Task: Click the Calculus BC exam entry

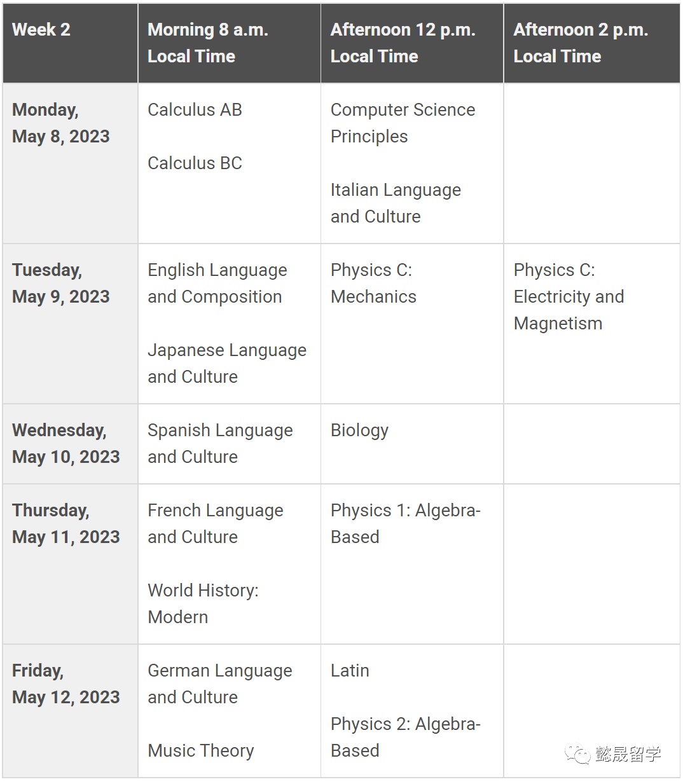Action: click(x=195, y=163)
